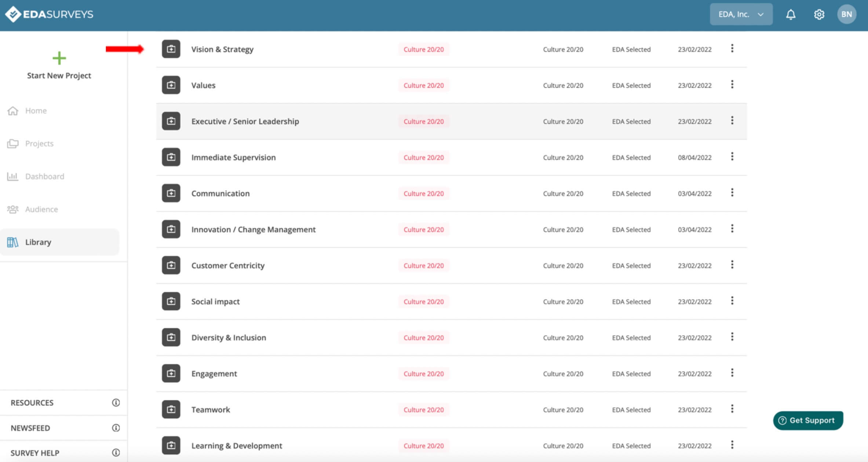Image resolution: width=868 pixels, height=462 pixels.
Task: Open more options for Learning & Development
Action: point(732,445)
